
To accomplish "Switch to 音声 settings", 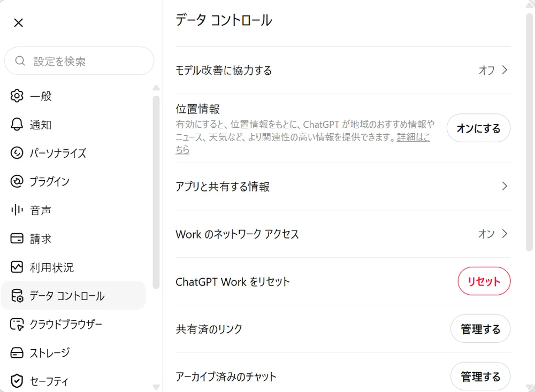I will [73, 210].
